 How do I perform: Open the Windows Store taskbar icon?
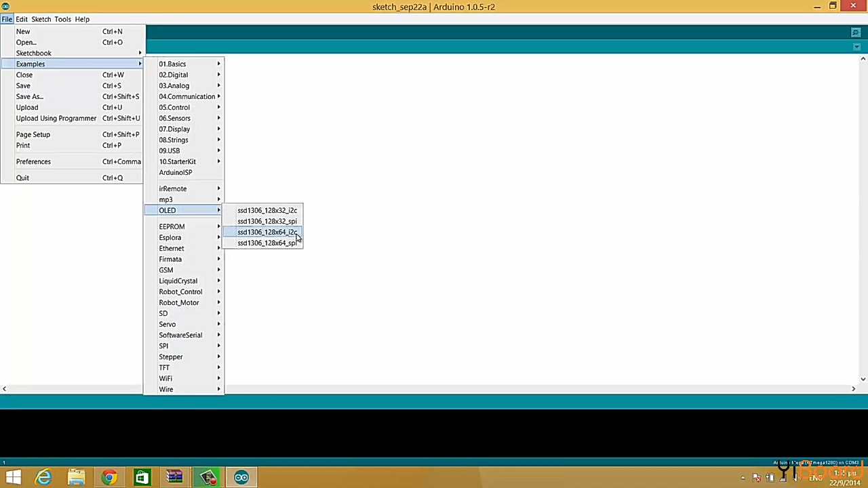point(142,478)
